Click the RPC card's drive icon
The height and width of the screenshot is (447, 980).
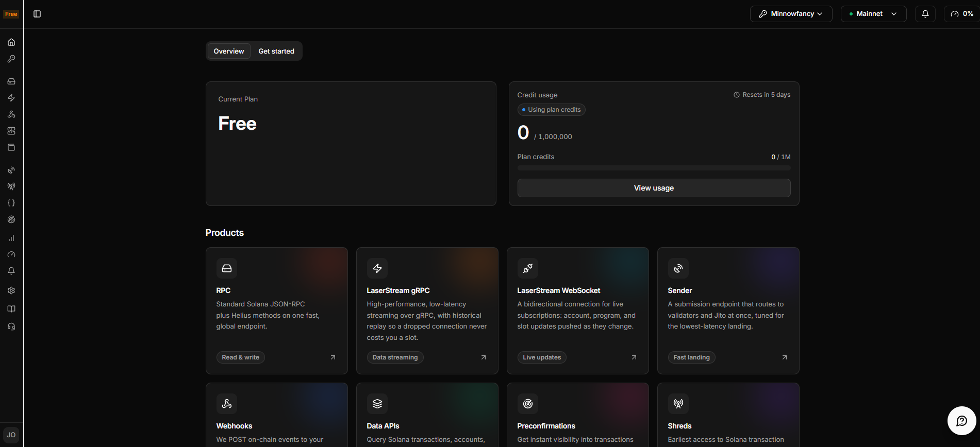tap(227, 268)
